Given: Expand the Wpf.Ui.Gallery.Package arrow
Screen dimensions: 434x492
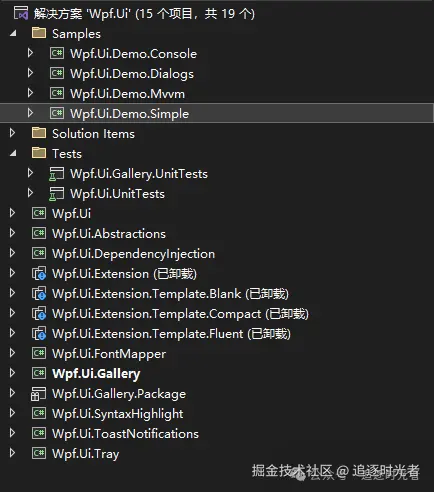Looking at the screenshot, I should tap(12, 393).
